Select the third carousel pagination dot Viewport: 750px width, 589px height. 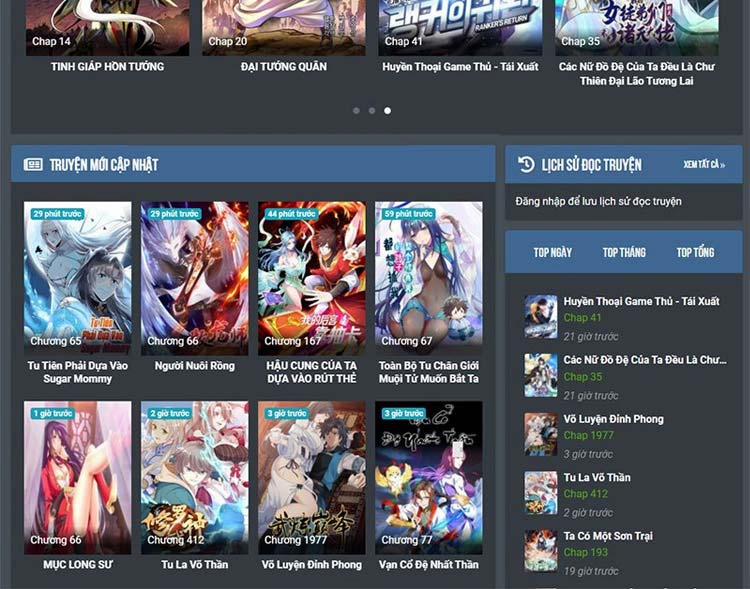tap(388, 111)
